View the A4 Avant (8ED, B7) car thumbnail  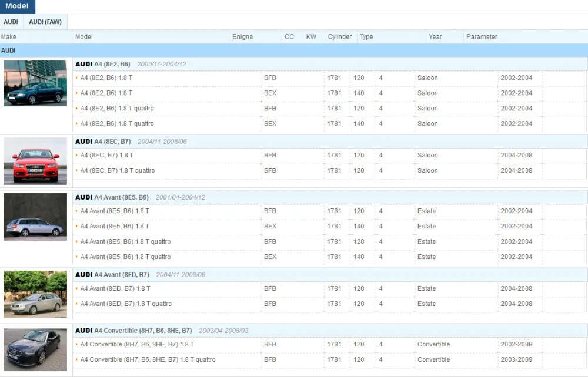(x=35, y=294)
